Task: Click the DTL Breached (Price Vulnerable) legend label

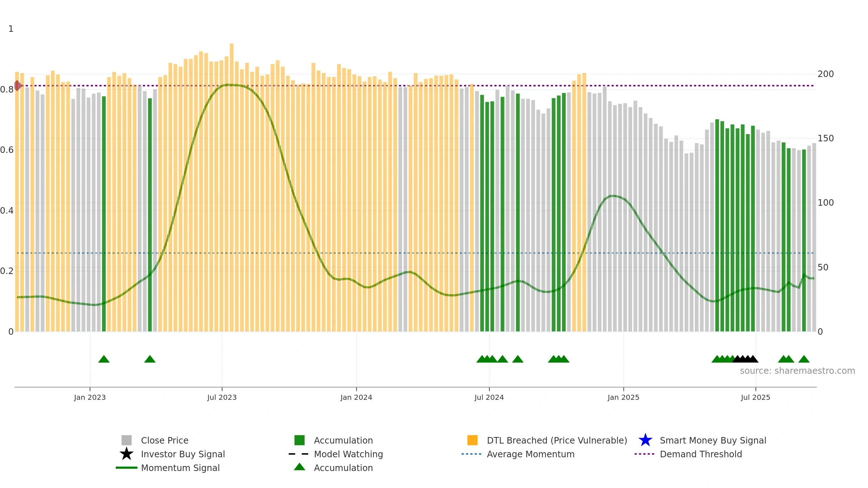Action: click(557, 440)
